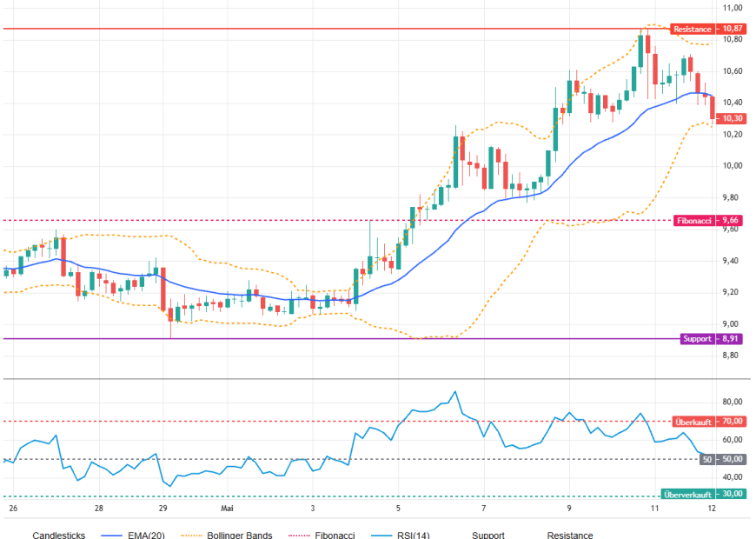The width and height of the screenshot is (756, 539).
Task: Click the 30,00 oversold value tag
Action: [x=732, y=494]
